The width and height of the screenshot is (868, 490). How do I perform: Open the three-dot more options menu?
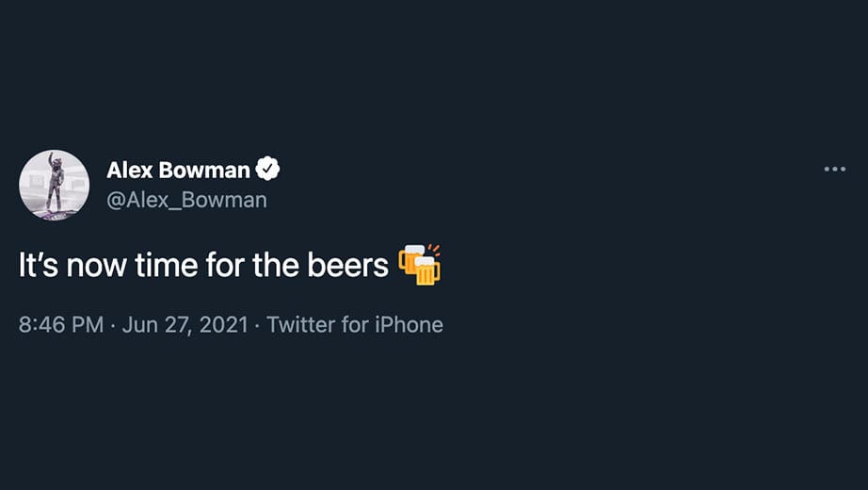click(834, 169)
